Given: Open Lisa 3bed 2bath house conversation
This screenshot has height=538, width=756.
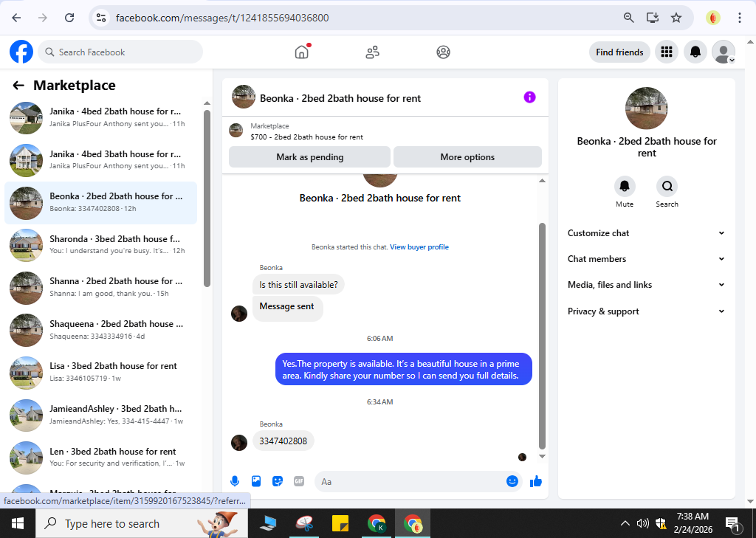Looking at the screenshot, I should 100,372.
